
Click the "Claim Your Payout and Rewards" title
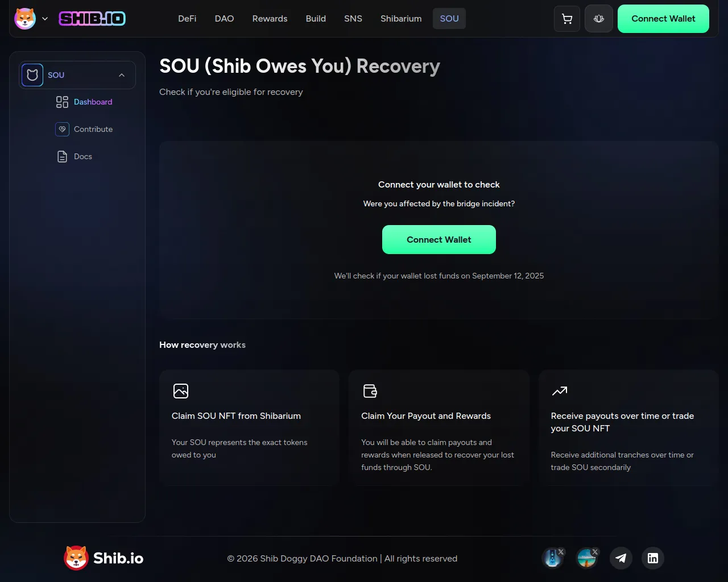coord(426,416)
